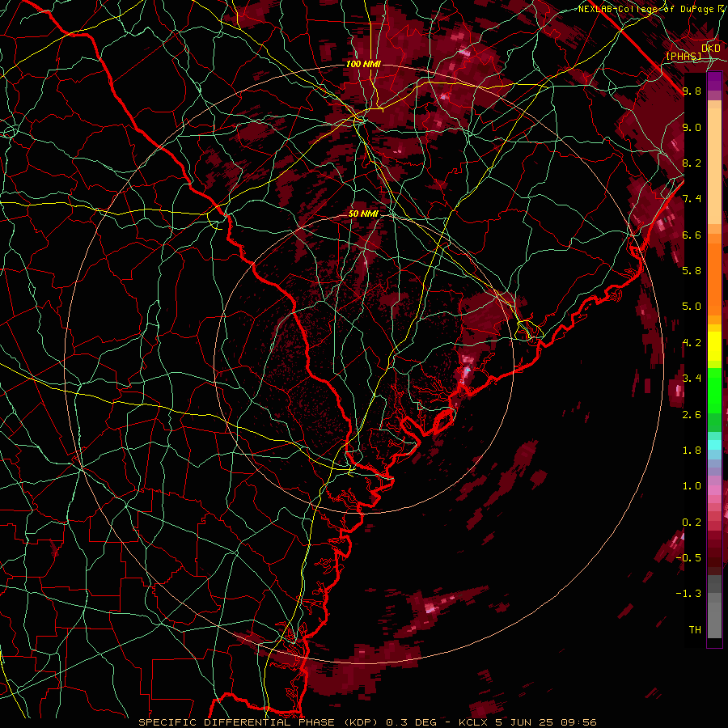728x728 pixels.
Task: Click the dark purple swatch atop the color bar
Action: pyautogui.click(x=714, y=81)
